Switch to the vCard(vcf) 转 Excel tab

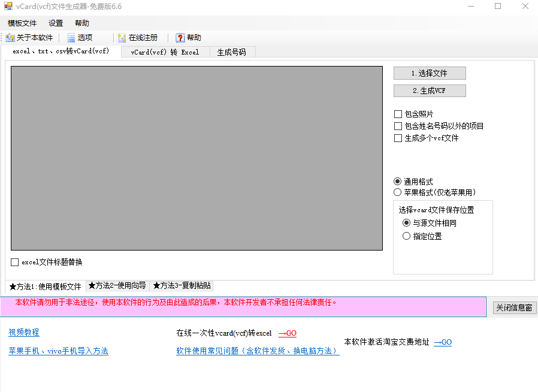165,52
